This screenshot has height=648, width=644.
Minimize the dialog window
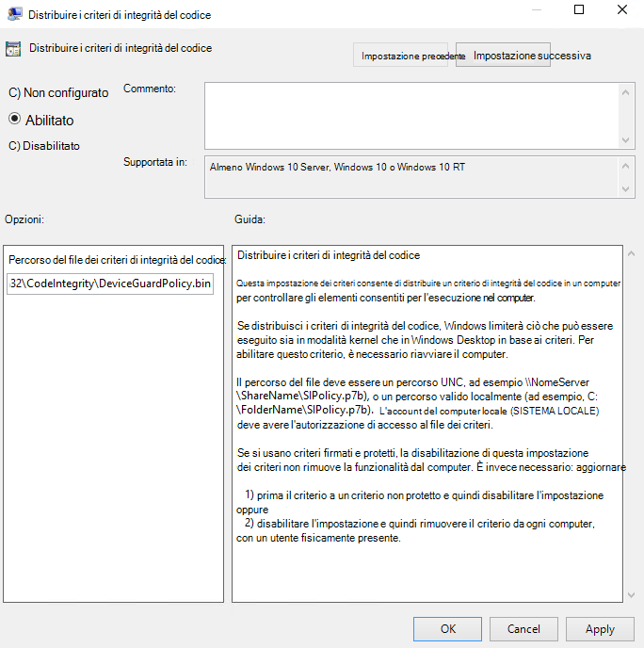tap(536, 9)
